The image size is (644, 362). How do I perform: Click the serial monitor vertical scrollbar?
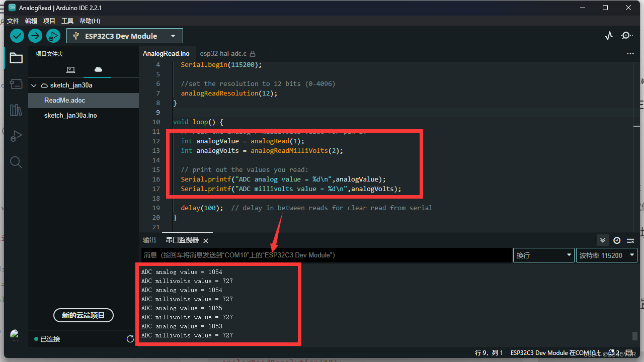pyautogui.click(x=635, y=336)
